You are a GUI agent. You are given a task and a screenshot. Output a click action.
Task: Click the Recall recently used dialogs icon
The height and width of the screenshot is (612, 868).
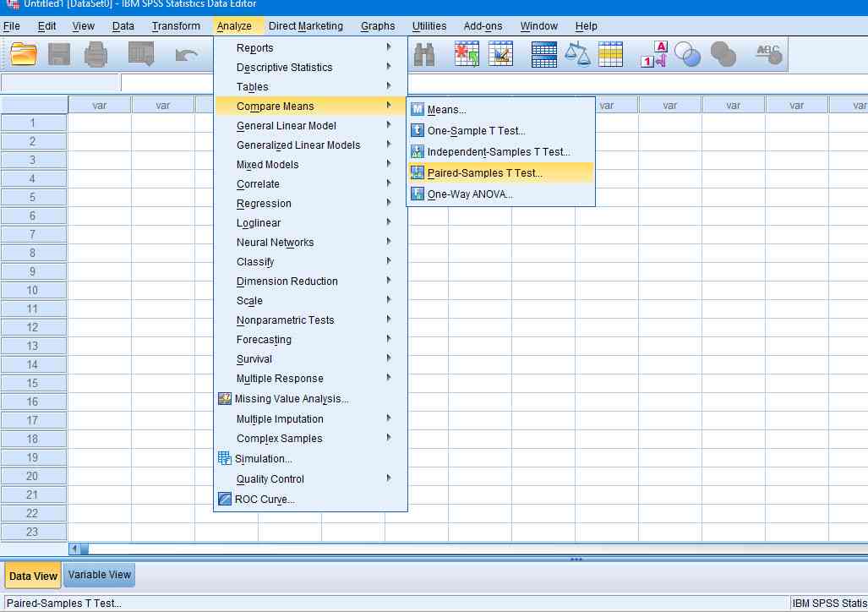141,54
